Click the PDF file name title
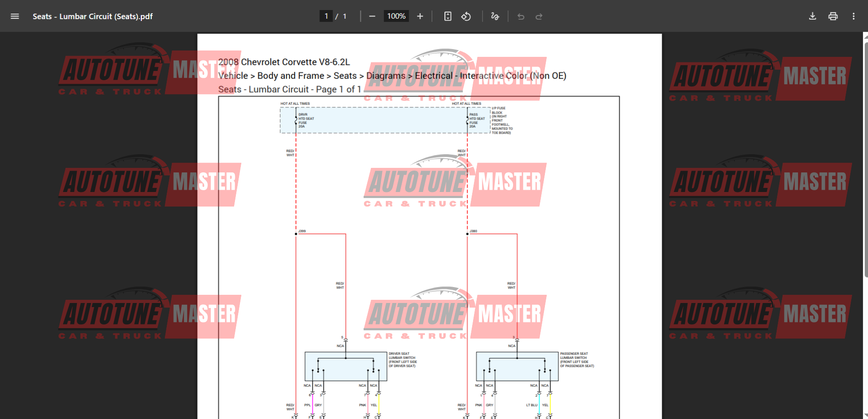 [x=93, y=16]
